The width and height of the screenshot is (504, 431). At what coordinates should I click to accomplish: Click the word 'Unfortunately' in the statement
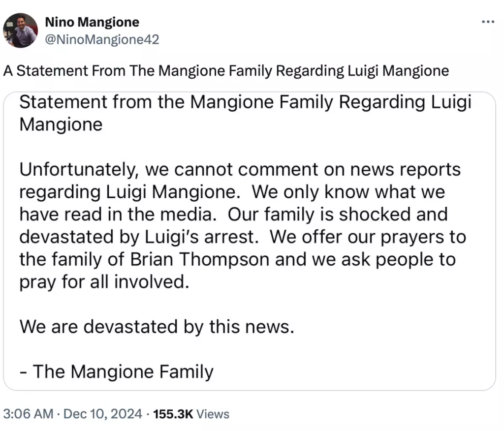pyautogui.click(x=79, y=170)
